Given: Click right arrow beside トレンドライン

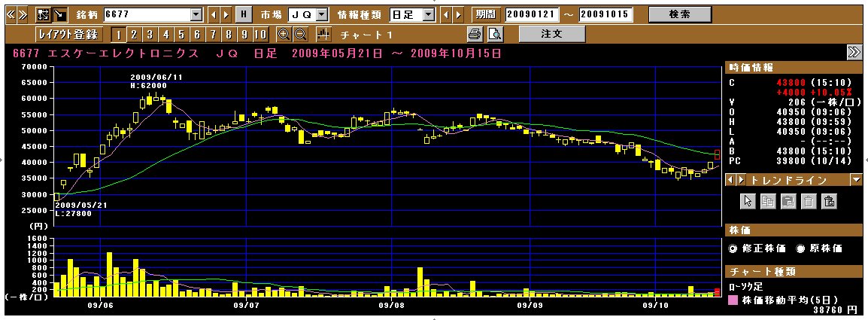Looking at the screenshot, I should (741, 180).
